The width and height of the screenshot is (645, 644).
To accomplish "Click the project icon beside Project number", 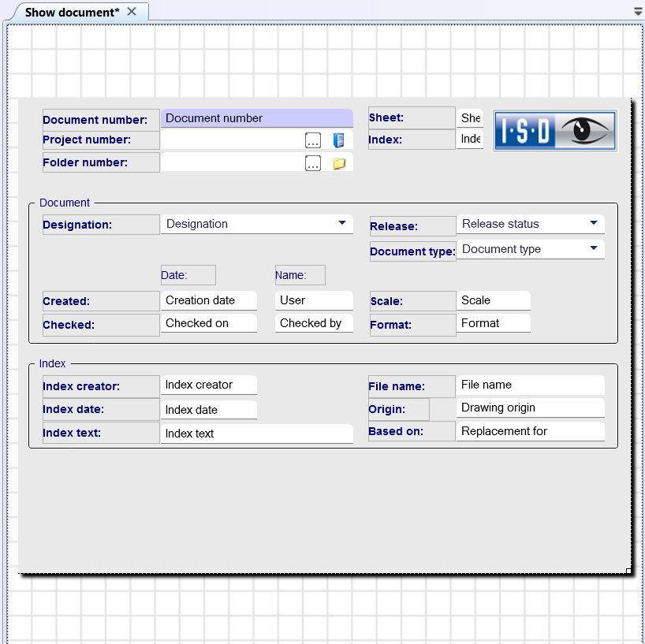I will click(x=338, y=140).
